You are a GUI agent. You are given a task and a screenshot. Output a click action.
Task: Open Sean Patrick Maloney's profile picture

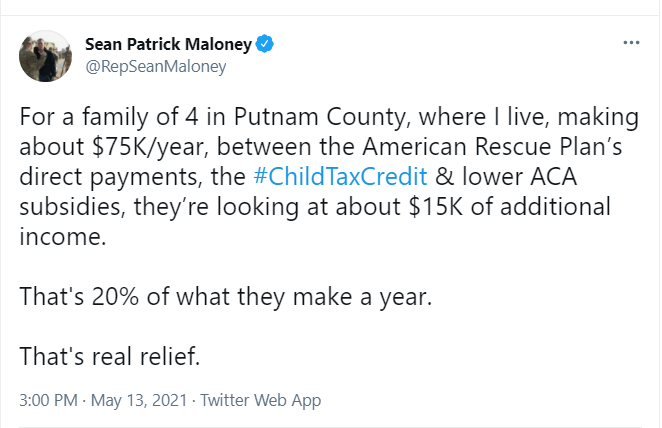click(x=45, y=56)
